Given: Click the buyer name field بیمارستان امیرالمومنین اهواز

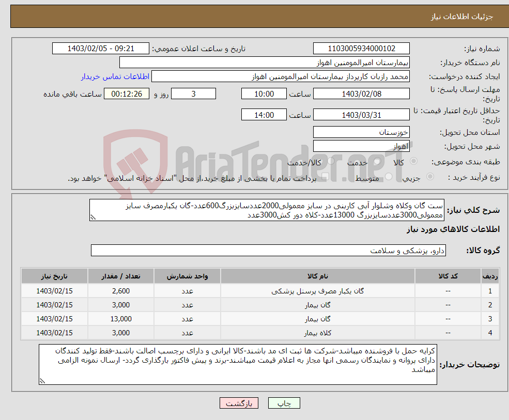Looking at the screenshot, I should tap(265, 63).
